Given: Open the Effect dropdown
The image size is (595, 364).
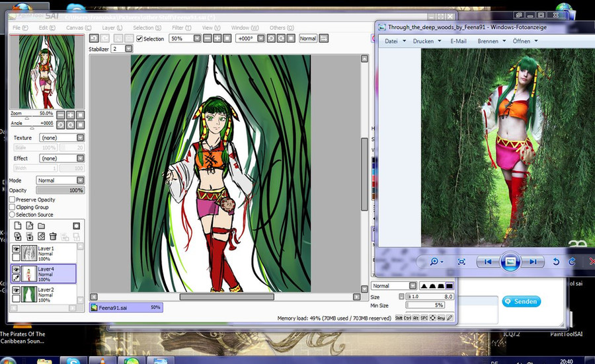Looking at the screenshot, I should (81, 158).
